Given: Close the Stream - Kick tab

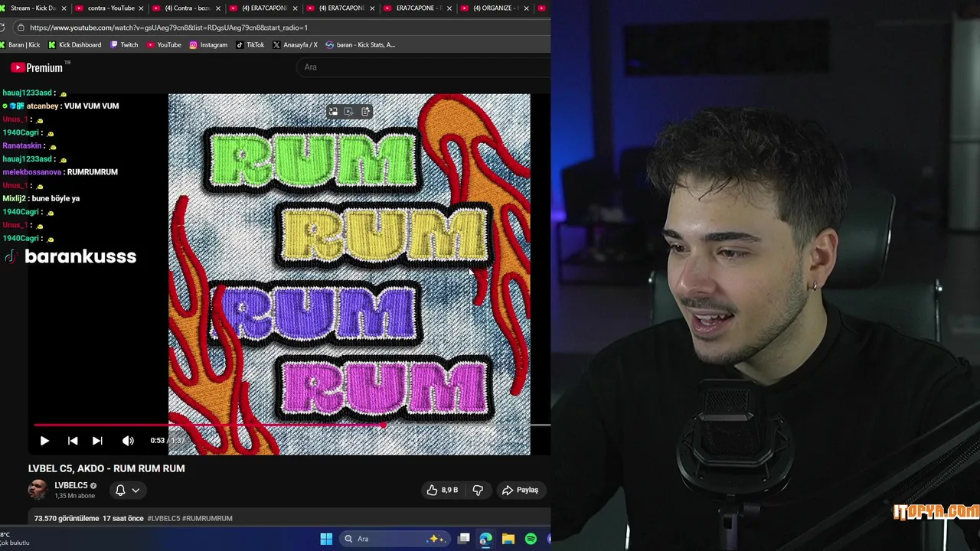Looking at the screenshot, I should click(x=64, y=8).
